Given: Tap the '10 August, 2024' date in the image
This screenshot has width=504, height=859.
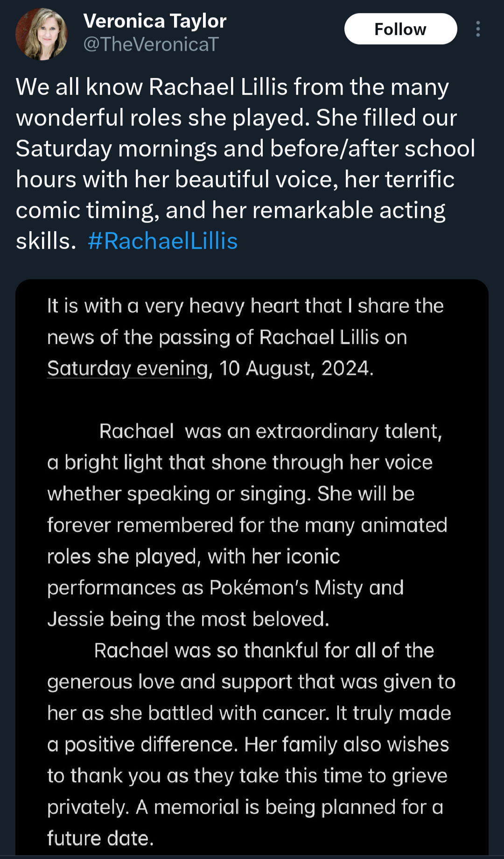Looking at the screenshot, I should pos(296,368).
